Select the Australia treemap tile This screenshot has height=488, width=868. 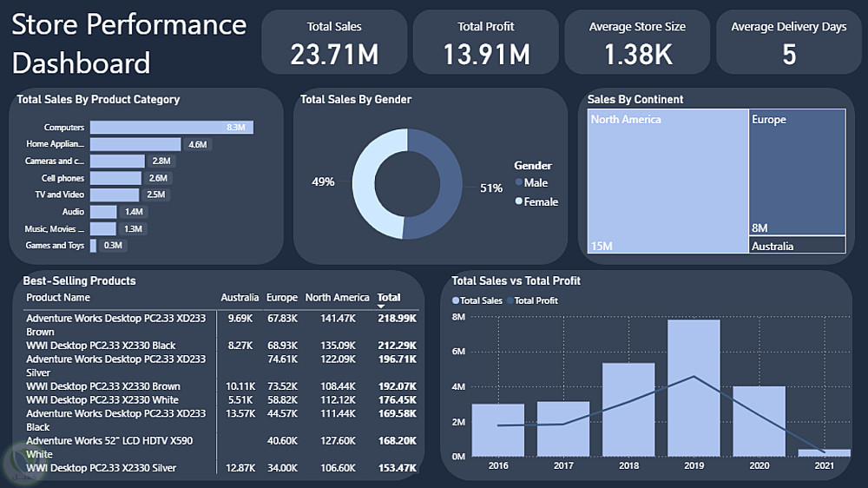(x=797, y=246)
